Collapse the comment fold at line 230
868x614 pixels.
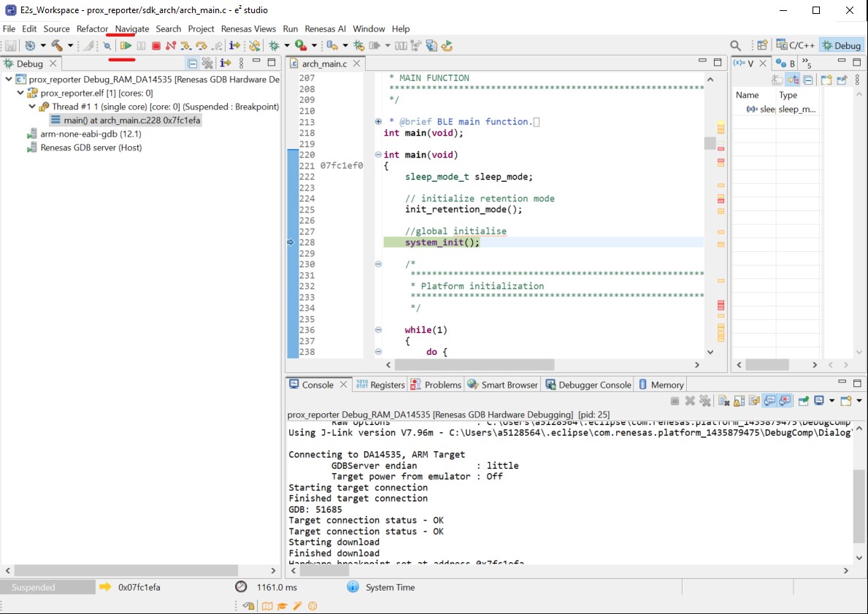[x=378, y=264]
